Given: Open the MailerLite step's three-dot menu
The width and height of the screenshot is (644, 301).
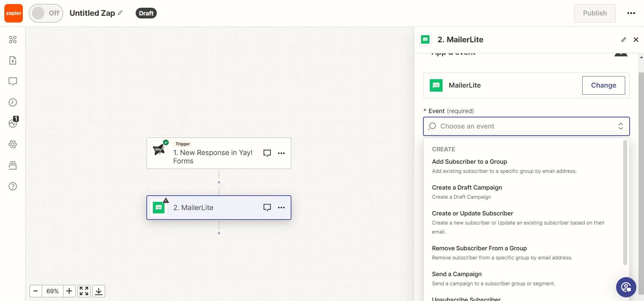Looking at the screenshot, I should [281, 207].
